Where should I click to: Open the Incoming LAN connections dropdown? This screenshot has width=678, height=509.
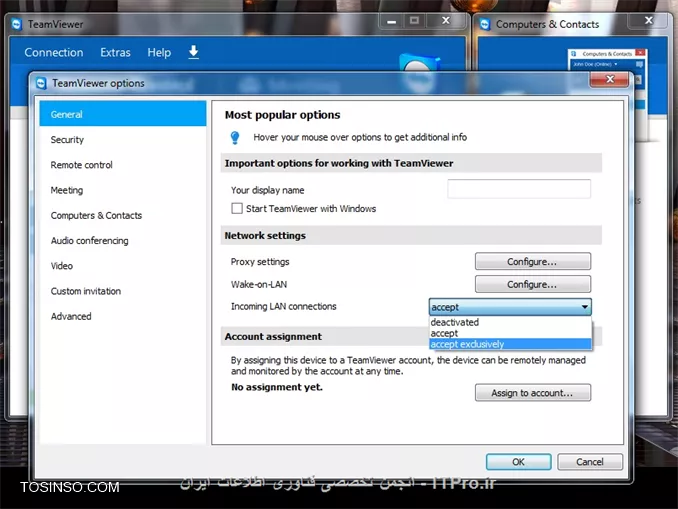pyautogui.click(x=510, y=307)
